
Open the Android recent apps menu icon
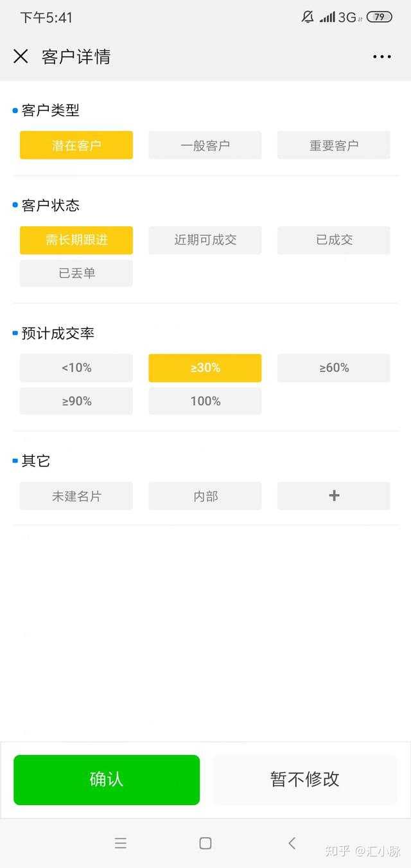point(120,843)
